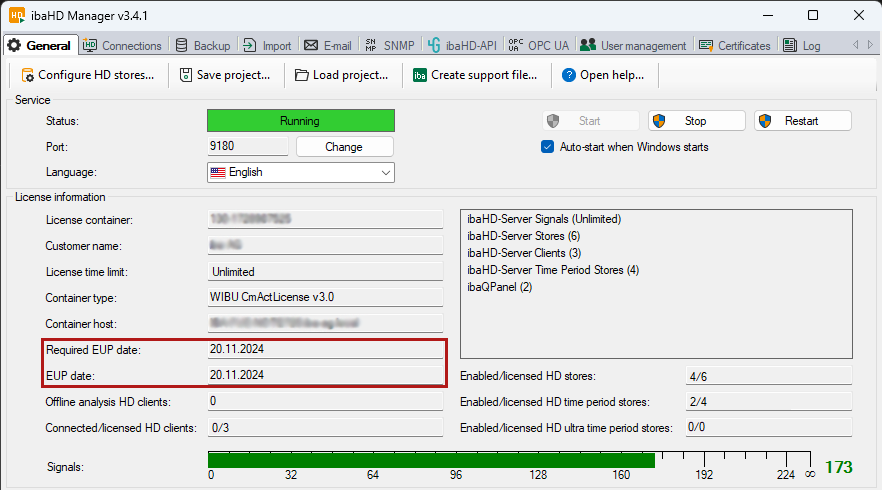Click the shield icon on Stop
882x490 pixels.
[659, 121]
